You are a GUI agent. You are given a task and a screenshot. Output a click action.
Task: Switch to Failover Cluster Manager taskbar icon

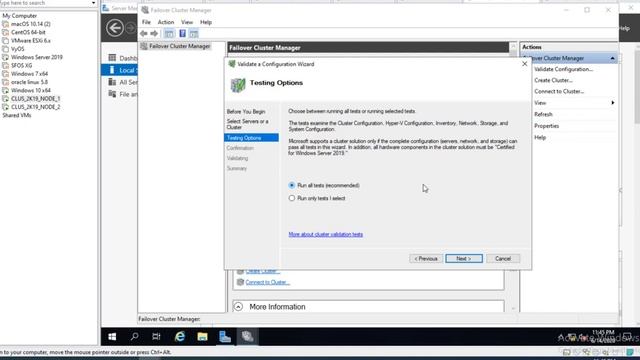(x=247, y=337)
